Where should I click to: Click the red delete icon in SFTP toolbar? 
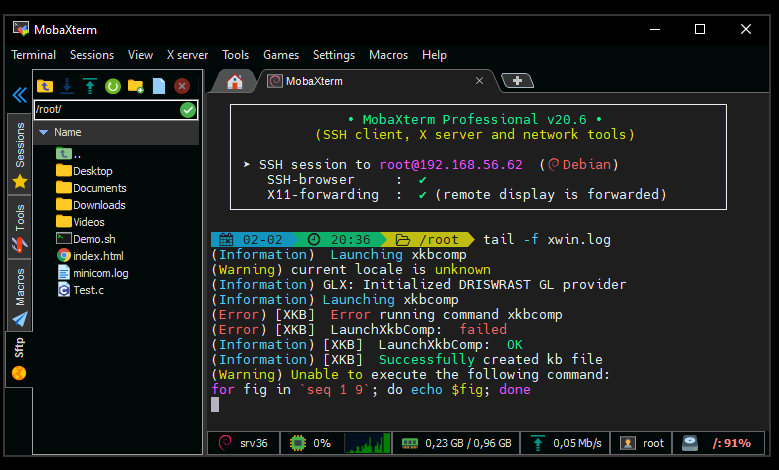[x=182, y=86]
